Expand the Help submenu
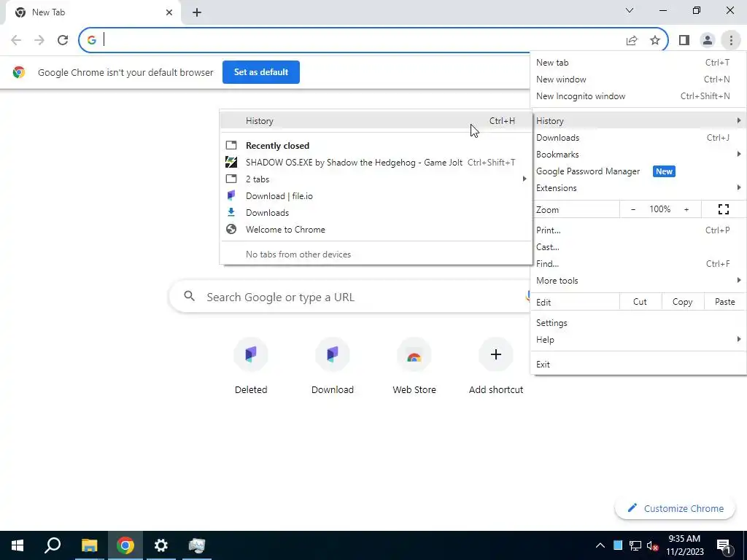Viewport: 747px width, 560px height. (x=638, y=340)
